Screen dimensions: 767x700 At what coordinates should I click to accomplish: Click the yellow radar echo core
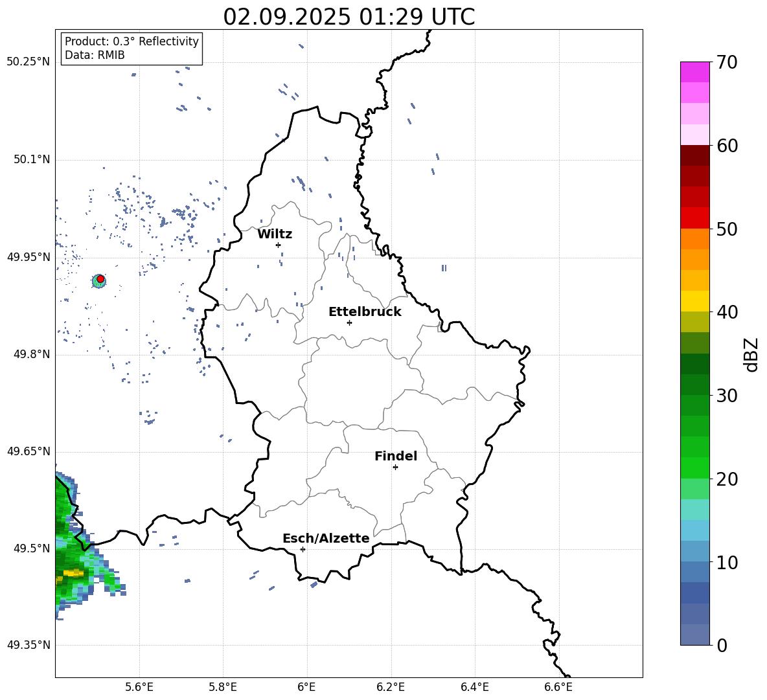click(73, 573)
